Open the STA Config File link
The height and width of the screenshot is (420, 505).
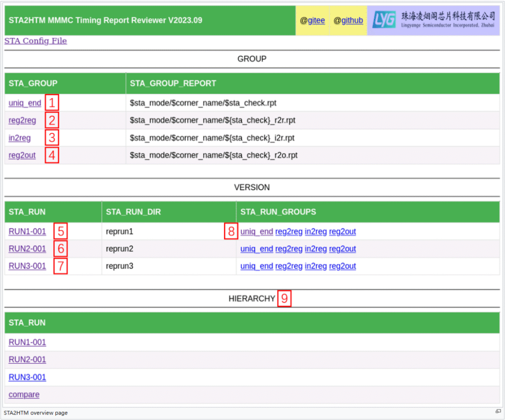(36, 41)
